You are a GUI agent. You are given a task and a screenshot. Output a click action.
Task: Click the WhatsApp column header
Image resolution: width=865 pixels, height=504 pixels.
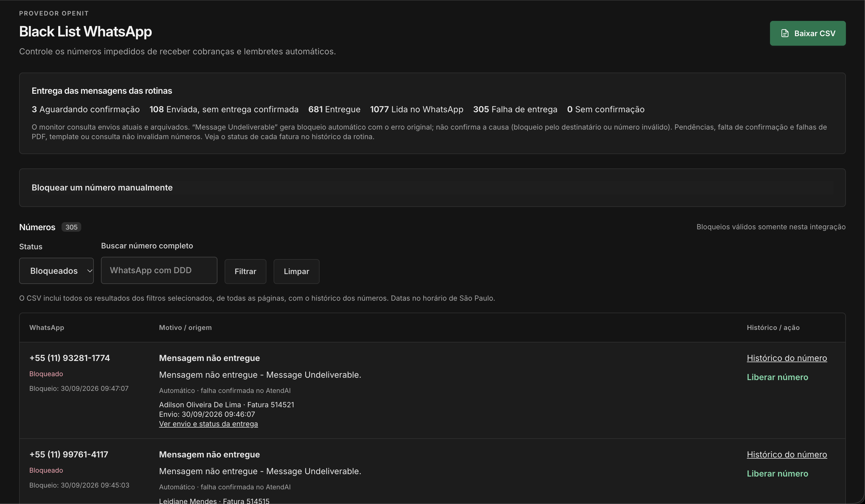(x=47, y=328)
